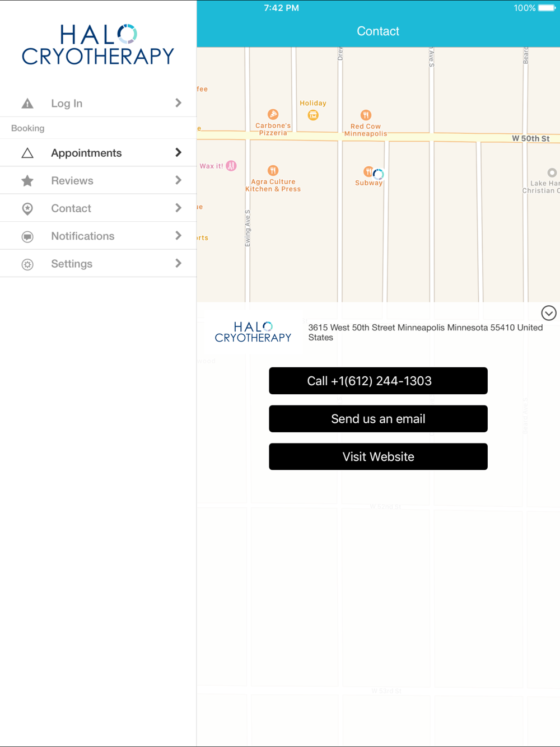The height and width of the screenshot is (747, 560).
Task: Click the 7:42 PM clock in status bar
Action: (281, 8)
